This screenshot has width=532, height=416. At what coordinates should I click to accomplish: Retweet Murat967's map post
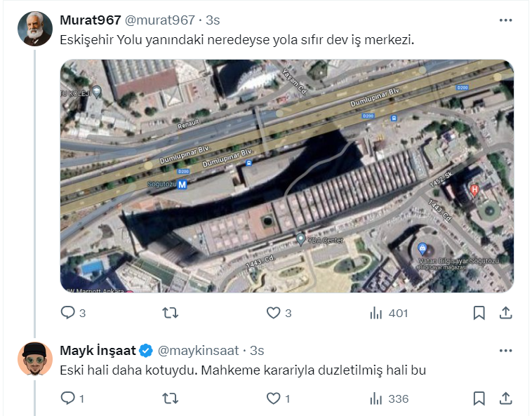[x=170, y=313]
